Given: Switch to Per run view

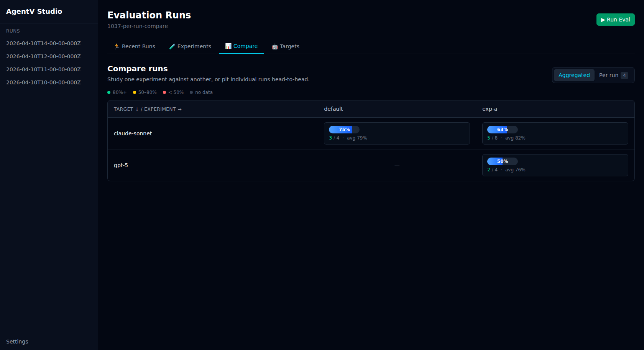Looking at the screenshot, I should [608, 75].
